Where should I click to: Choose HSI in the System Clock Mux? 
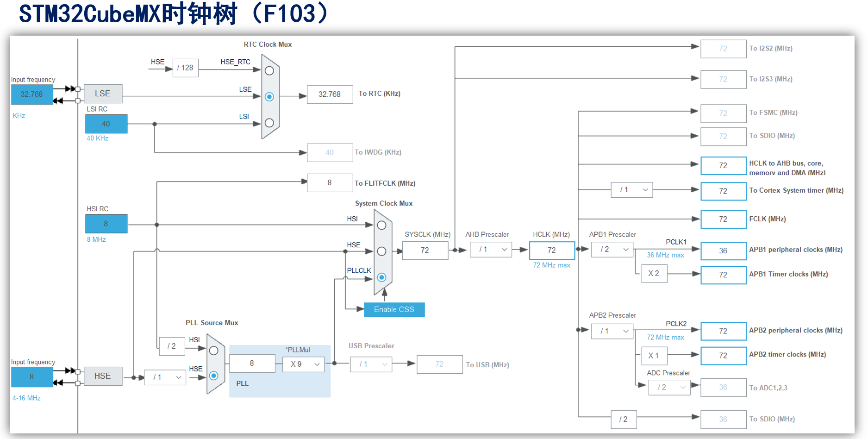(x=382, y=226)
